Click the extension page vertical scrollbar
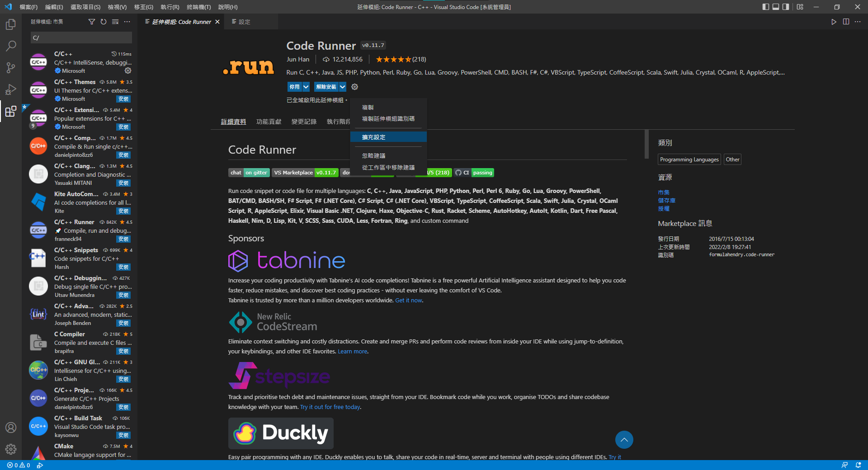 coord(646,144)
